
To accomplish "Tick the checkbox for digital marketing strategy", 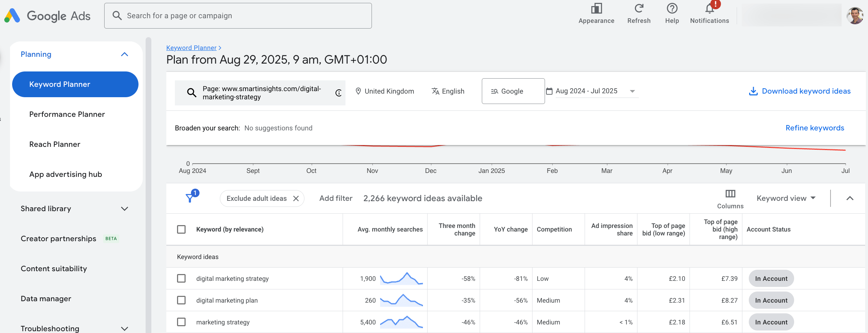I will click(x=181, y=278).
